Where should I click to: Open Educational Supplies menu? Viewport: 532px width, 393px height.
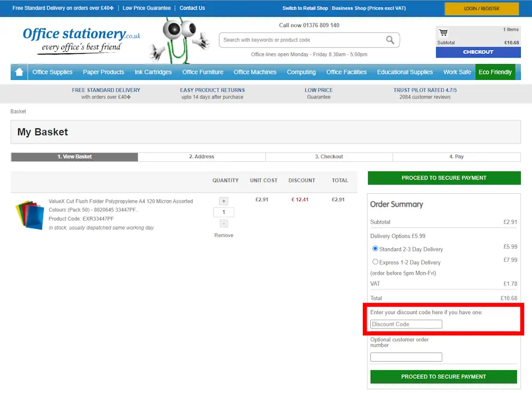405,72
